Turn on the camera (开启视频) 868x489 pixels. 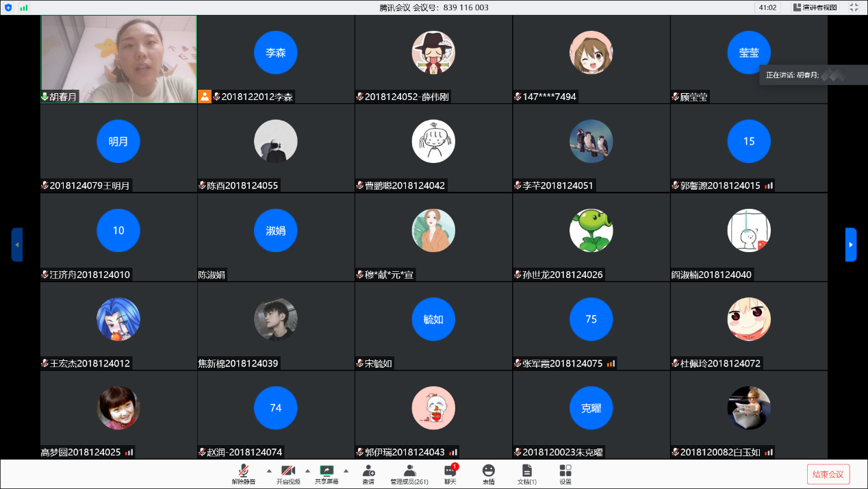click(x=288, y=471)
